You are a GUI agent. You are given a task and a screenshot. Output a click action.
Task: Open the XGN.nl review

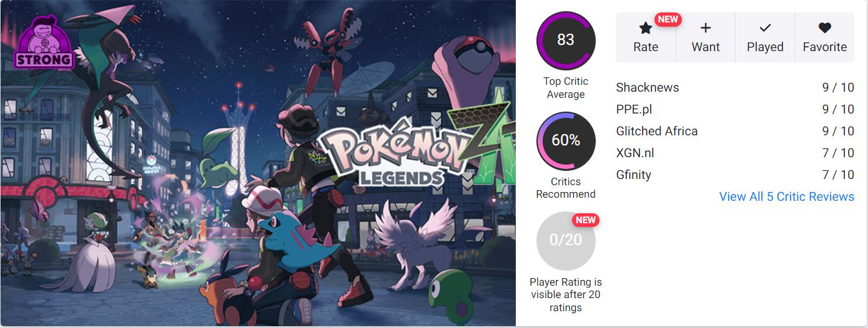[635, 153]
